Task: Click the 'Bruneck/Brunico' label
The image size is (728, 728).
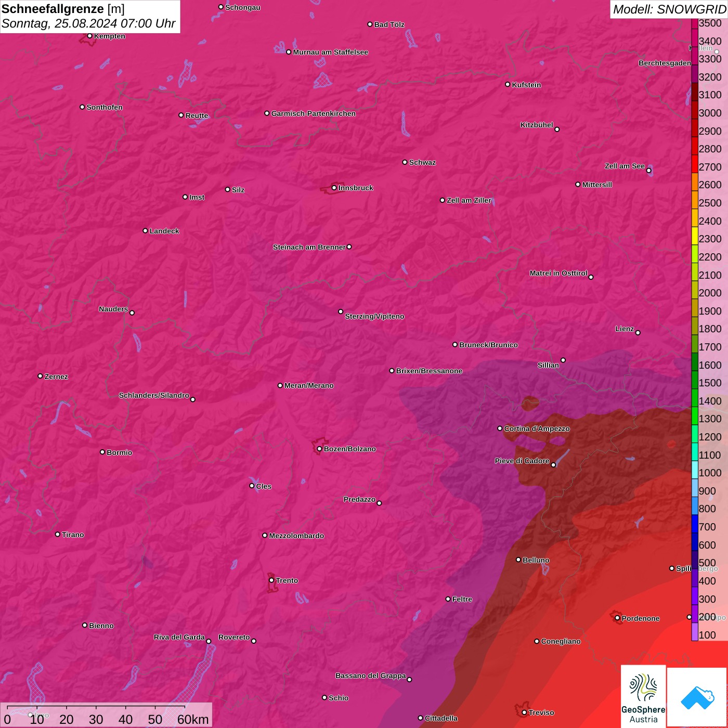Action: [x=488, y=345]
